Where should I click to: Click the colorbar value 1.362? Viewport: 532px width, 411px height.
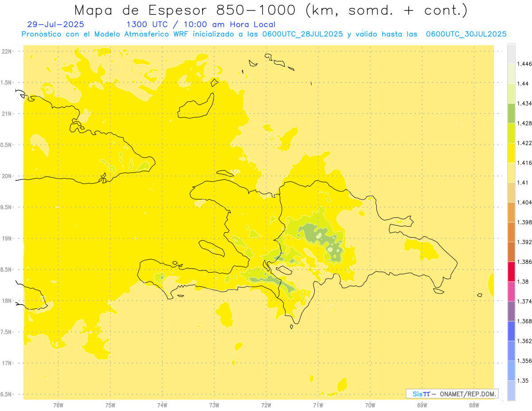525,341
